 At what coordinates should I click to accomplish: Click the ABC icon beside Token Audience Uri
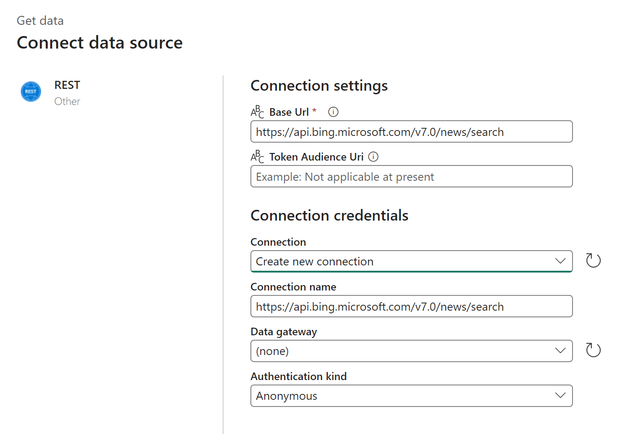pyautogui.click(x=257, y=157)
